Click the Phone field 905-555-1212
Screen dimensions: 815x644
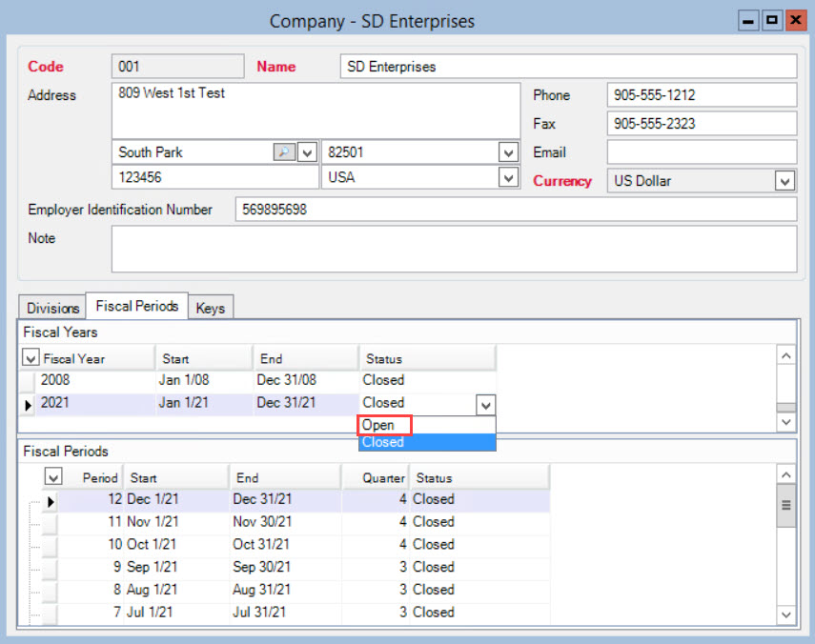click(x=702, y=95)
